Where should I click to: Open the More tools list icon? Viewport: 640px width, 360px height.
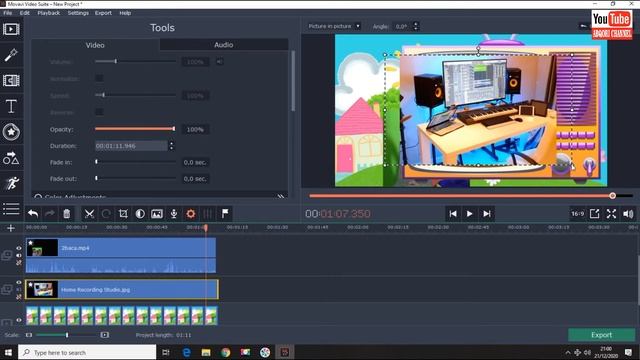(x=11, y=209)
